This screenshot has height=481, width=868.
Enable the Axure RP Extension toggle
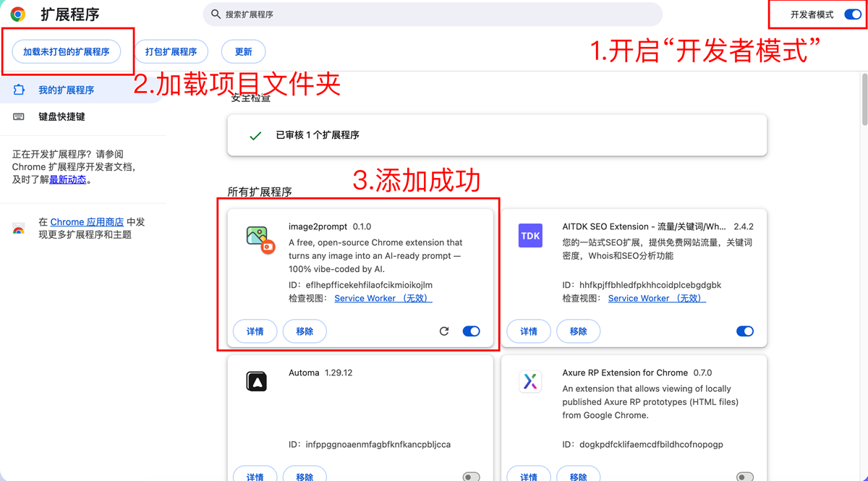(x=744, y=477)
